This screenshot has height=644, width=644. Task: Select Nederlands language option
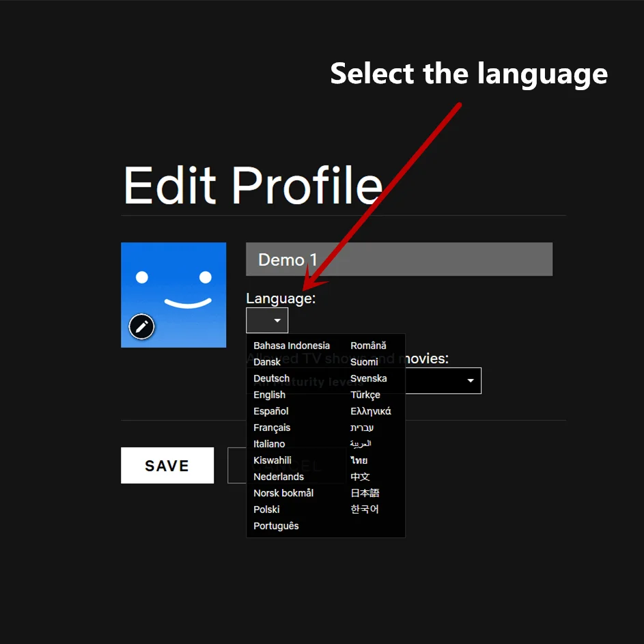[279, 477]
